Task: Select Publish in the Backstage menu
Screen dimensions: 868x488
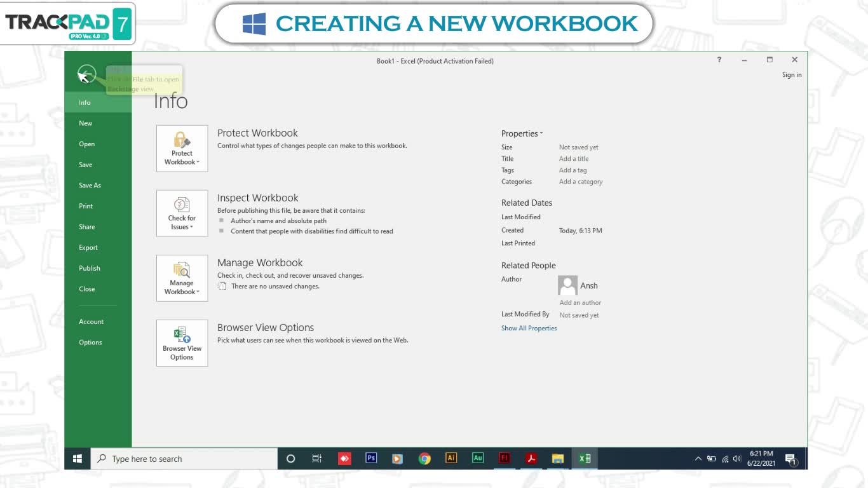Action: pyautogui.click(x=98, y=268)
